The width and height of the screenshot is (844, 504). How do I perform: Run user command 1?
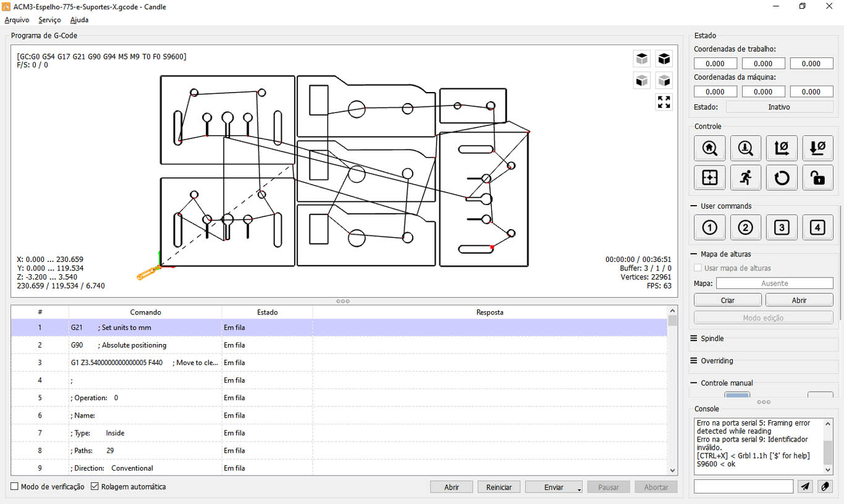709,227
